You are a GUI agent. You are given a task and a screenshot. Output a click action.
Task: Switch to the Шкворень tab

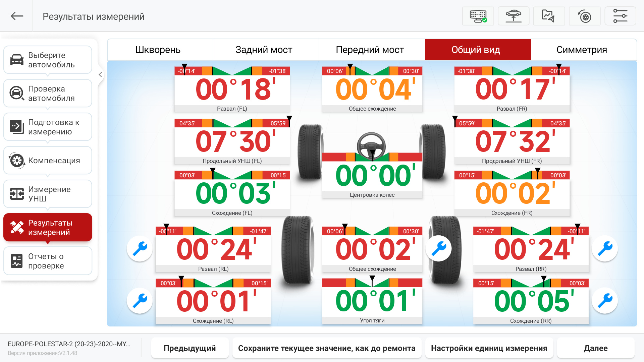point(158,50)
